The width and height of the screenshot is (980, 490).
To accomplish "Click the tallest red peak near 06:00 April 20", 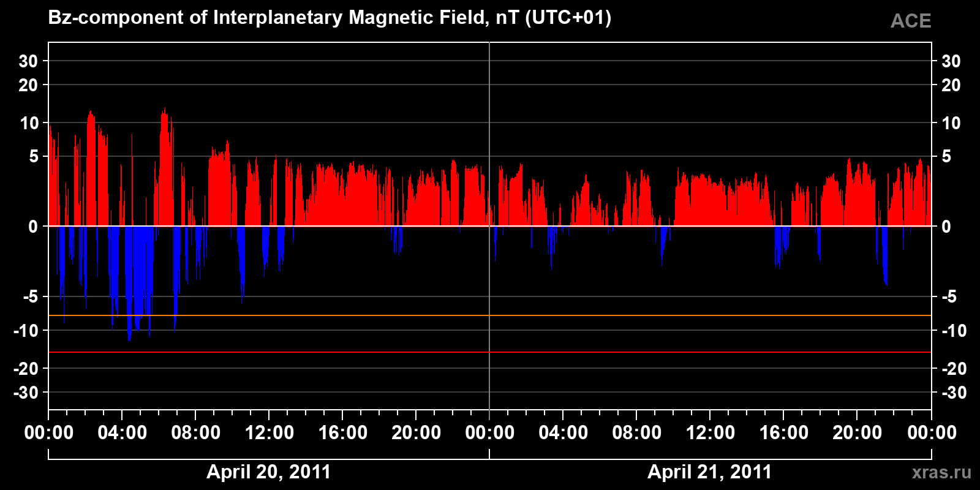I will click(x=164, y=165).
